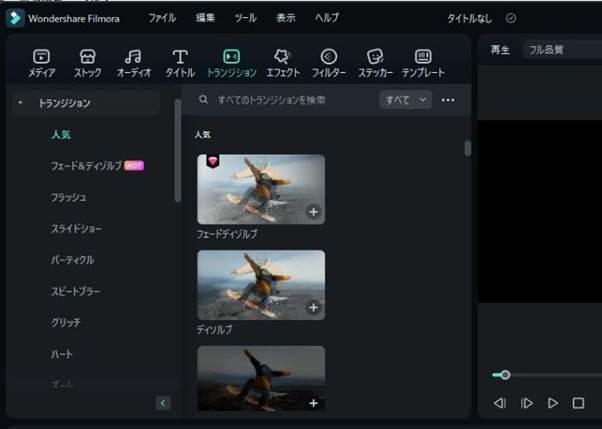Click the フェードディゾルブ thumbnail
The height and width of the screenshot is (429, 602).
point(261,189)
